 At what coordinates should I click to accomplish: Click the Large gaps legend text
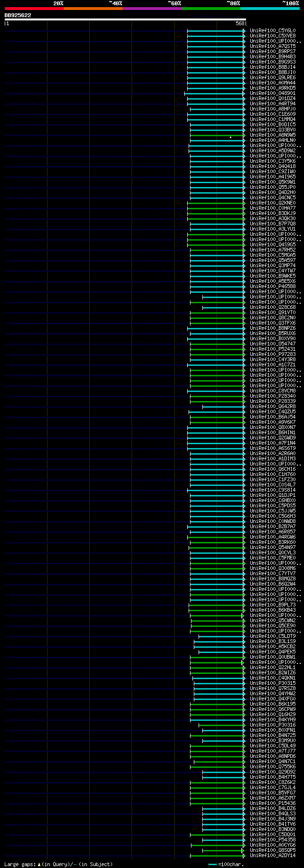(20, 864)
